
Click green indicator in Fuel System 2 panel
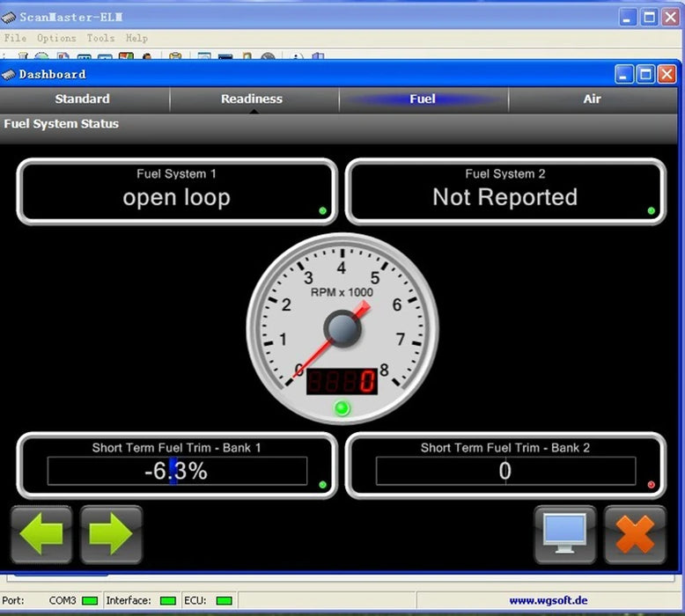pos(651,211)
